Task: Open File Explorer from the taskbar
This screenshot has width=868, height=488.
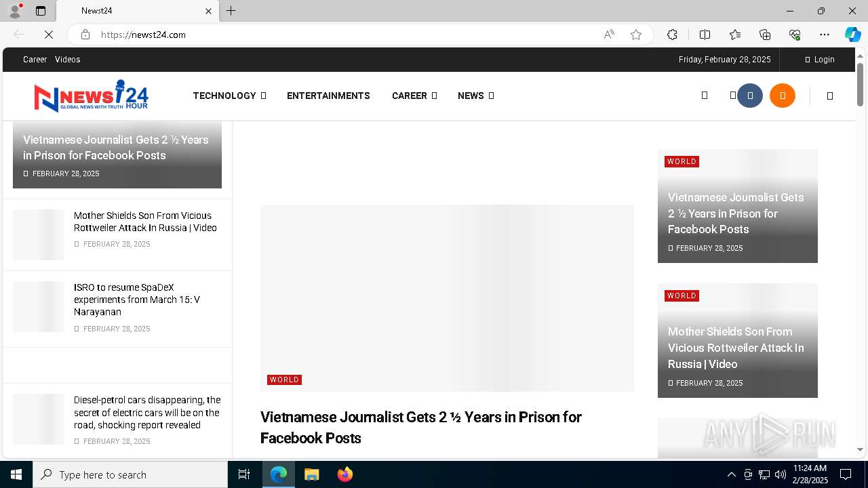Action: (x=311, y=474)
